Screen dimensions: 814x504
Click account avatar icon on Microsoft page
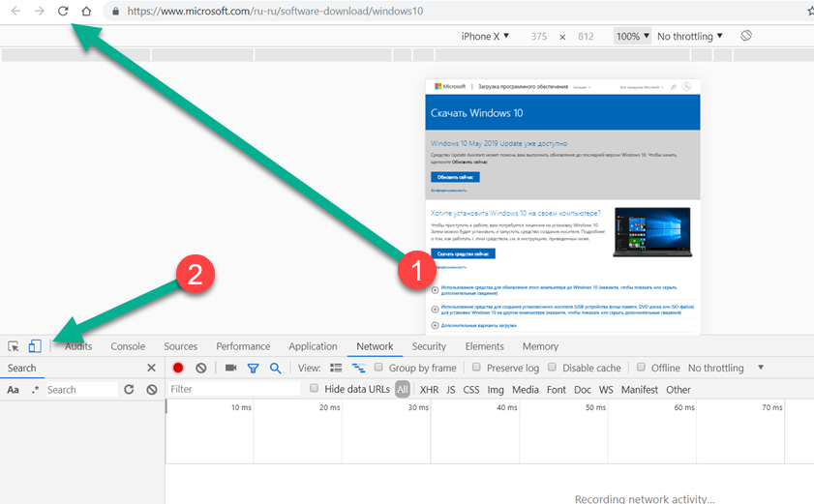(x=686, y=87)
